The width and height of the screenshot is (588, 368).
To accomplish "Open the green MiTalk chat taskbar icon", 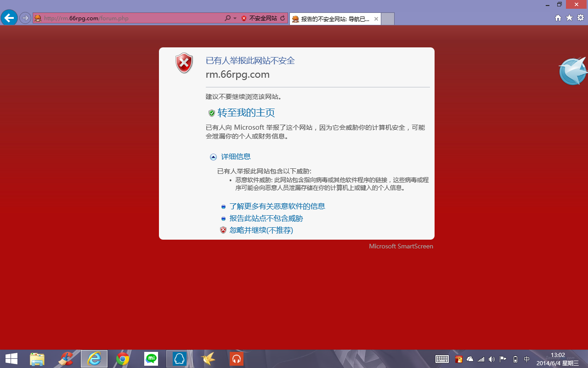I will tap(151, 359).
